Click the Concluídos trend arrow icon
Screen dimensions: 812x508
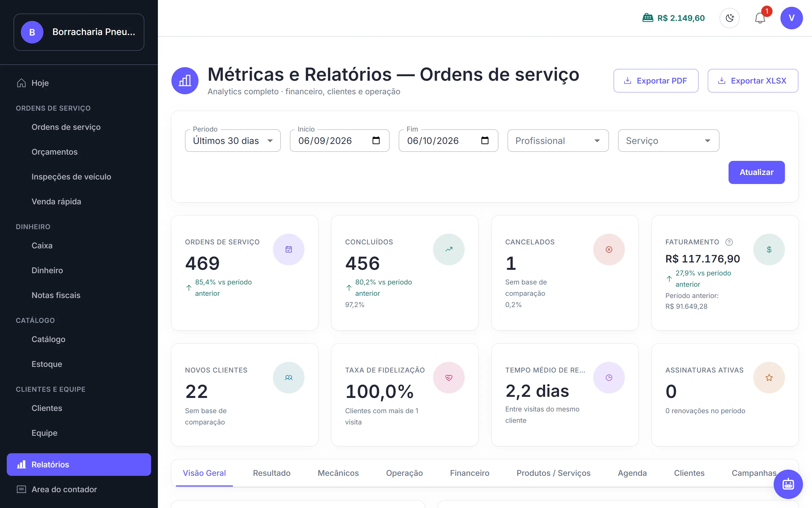(449, 249)
